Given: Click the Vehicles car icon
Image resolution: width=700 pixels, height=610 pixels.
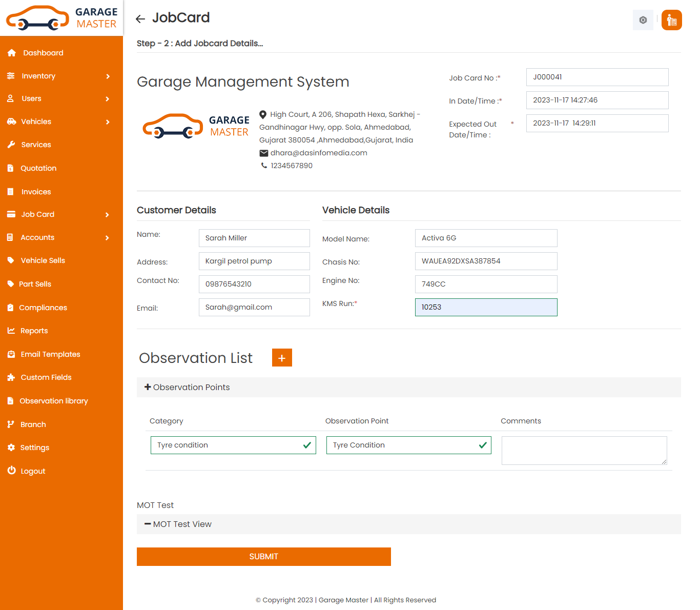Looking at the screenshot, I should (11, 121).
